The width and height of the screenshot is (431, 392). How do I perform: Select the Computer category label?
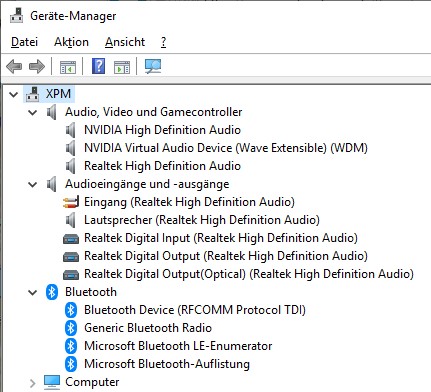(x=92, y=382)
